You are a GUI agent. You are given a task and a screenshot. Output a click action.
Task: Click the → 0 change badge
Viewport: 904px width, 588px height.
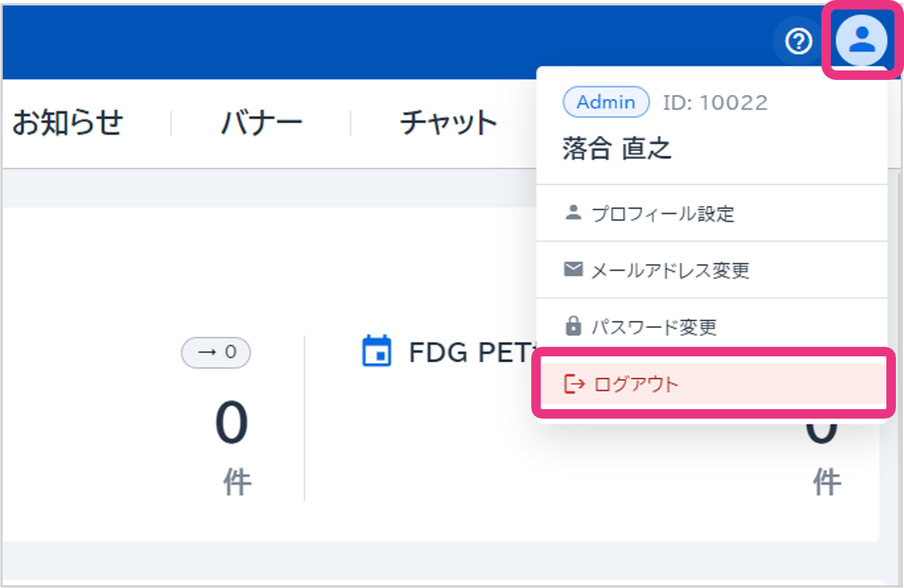(x=215, y=352)
